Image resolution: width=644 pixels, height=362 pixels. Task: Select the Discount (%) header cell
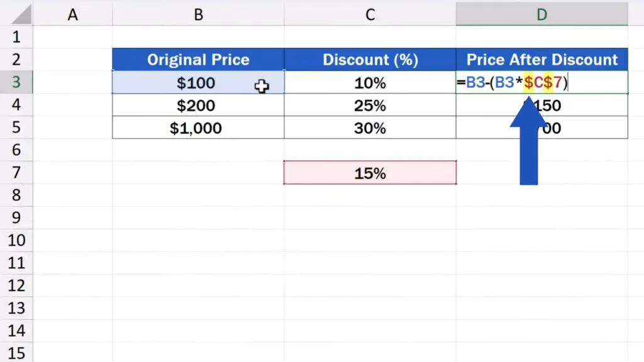pos(370,60)
